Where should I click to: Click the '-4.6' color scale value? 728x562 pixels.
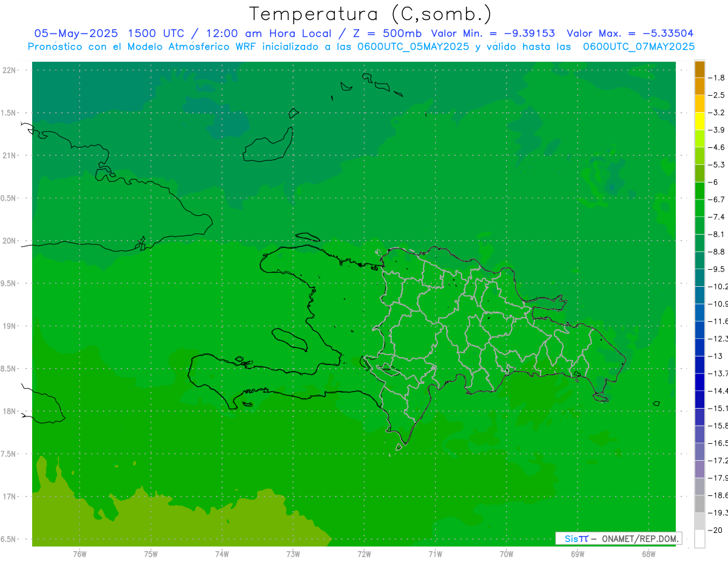pos(717,147)
